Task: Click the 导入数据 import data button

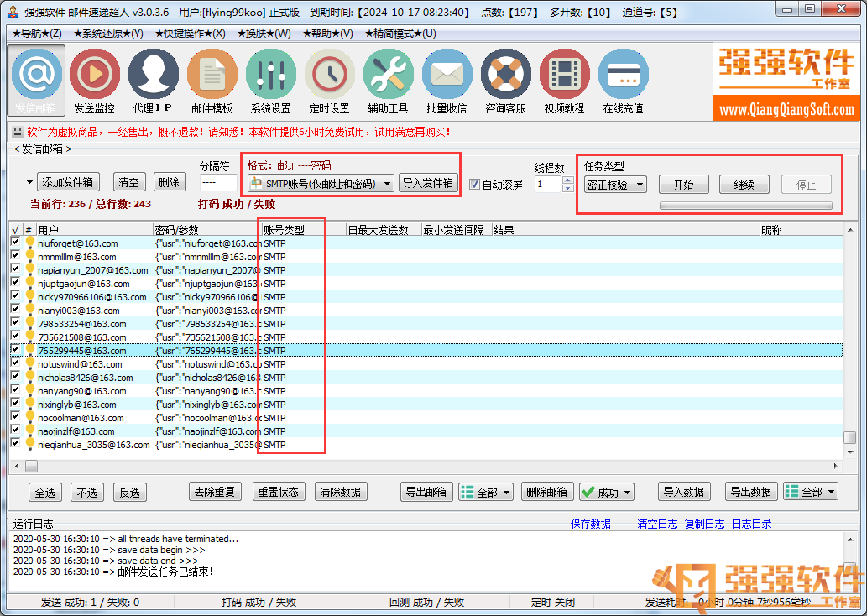Action: (x=684, y=492)
